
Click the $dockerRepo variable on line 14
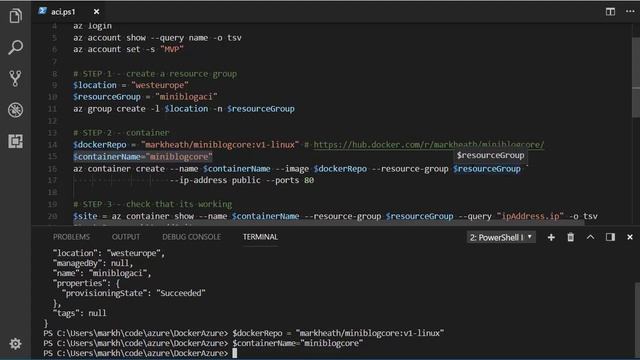click(100, 145)
